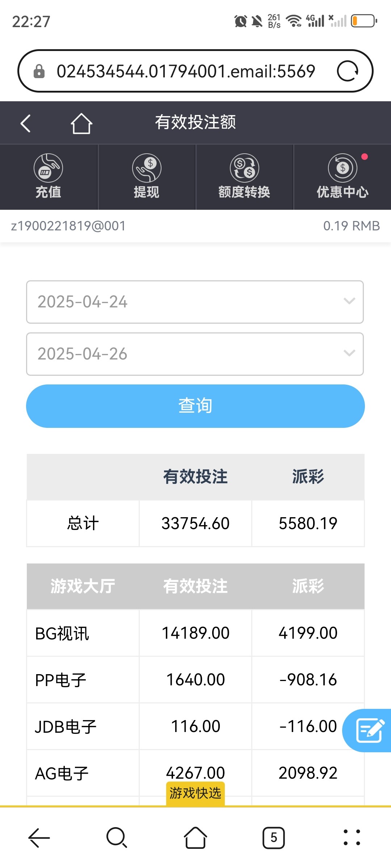The image size is (391, 868).
Task: Open the browser tabs counter showing 5
Action: (274, 837)
